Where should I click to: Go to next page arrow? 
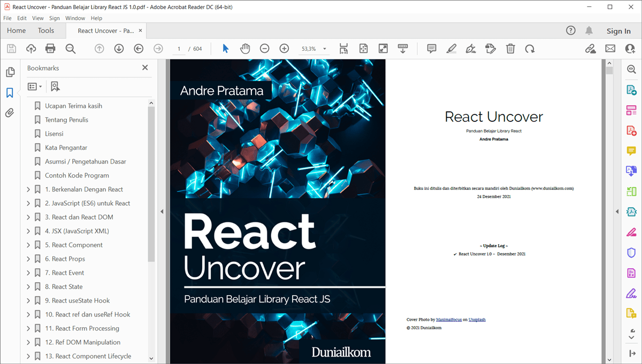119,49
